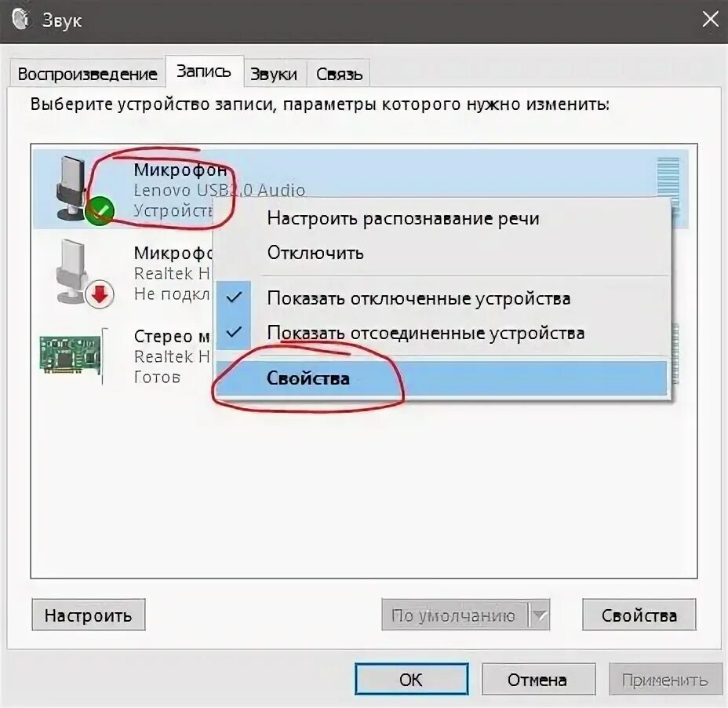Click the По умолчанию button
This screenshot has height=708, width=728.
(x=455, y=615)
